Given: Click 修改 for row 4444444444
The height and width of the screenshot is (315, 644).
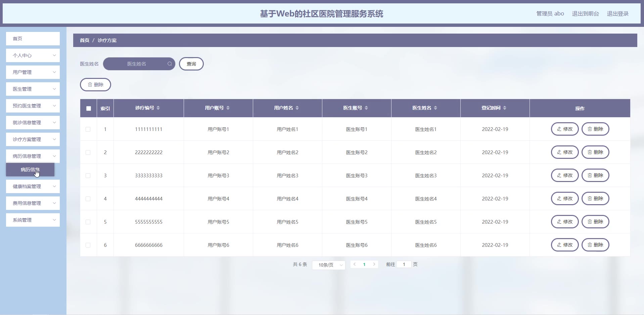Looking at the screenshot, I should [x=565, y=198].
